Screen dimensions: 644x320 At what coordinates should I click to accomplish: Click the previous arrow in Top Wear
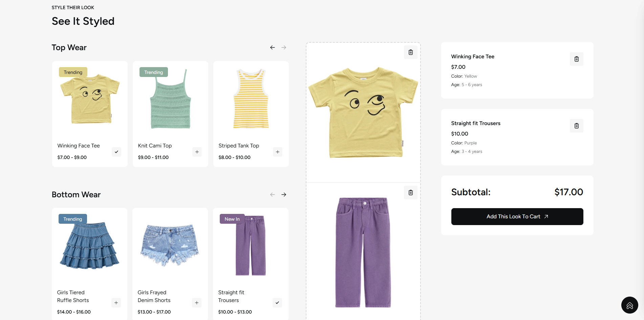[273, 47]
